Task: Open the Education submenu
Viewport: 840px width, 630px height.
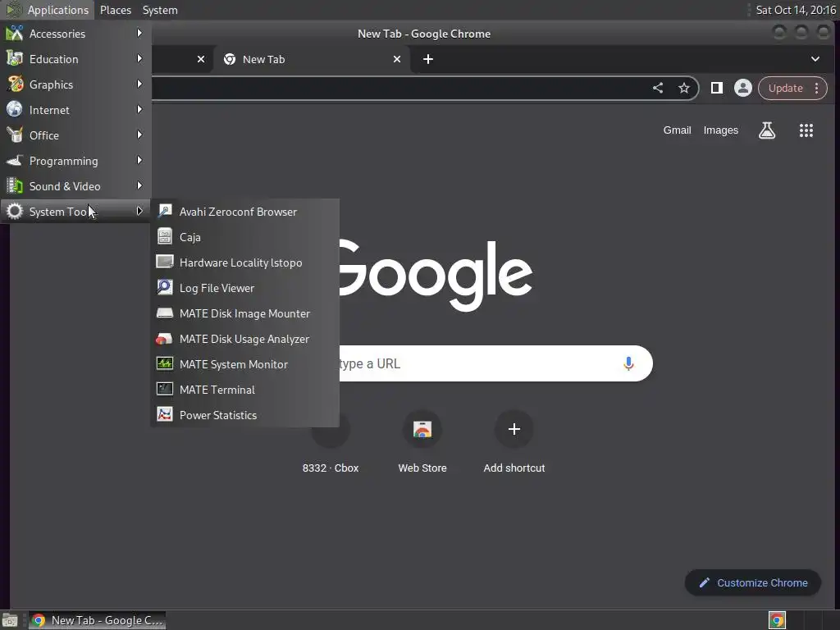Action: click(x=75, y=59)
